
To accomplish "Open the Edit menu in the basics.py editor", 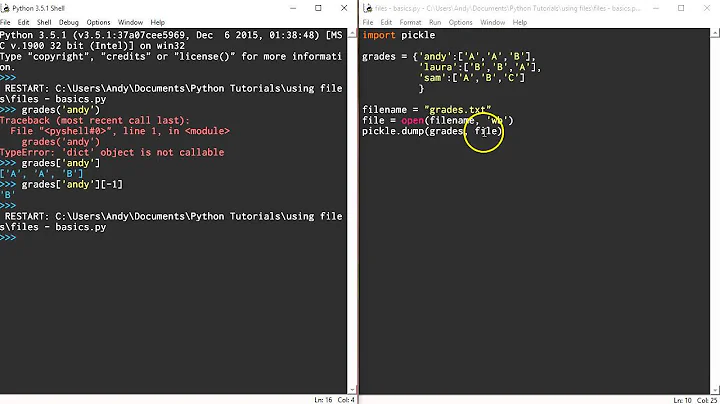I will pyautogui.click(x=386, y=22).
